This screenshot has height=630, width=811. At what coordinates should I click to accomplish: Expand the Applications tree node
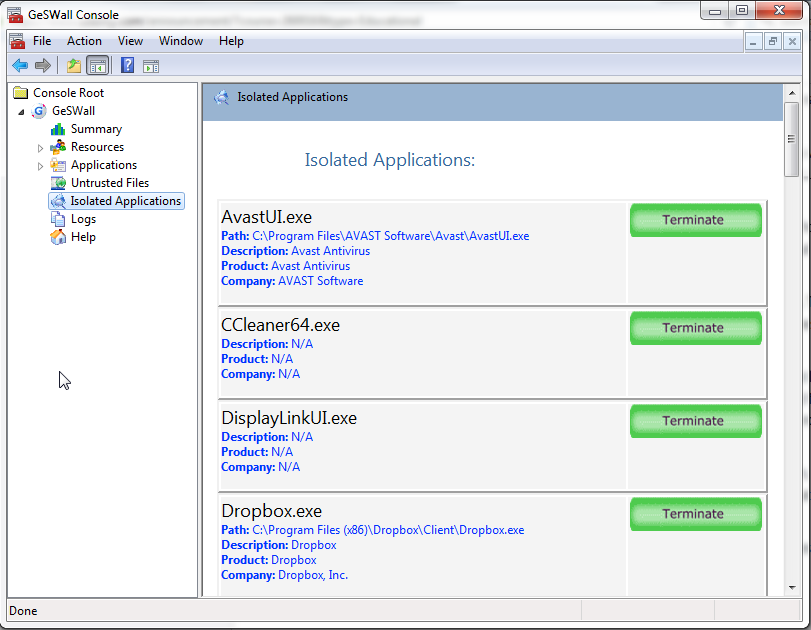click(x=40, y=166)
